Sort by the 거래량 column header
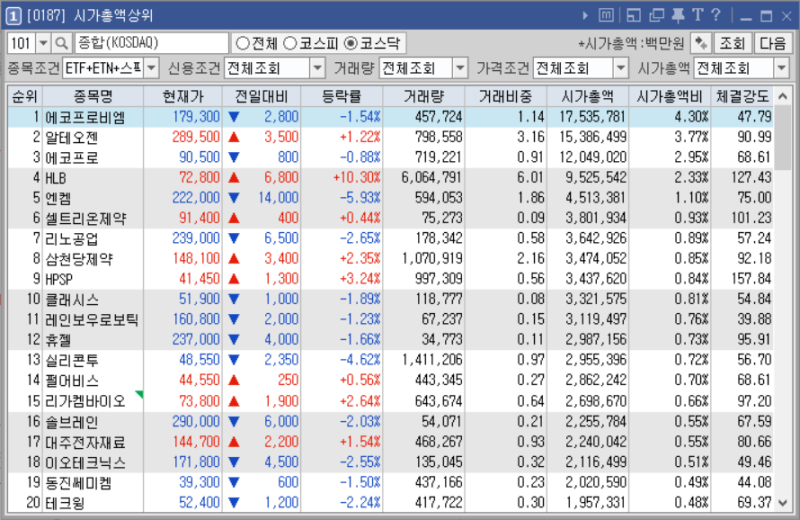This screenshot has width=800, height=520. coord(424,96)
